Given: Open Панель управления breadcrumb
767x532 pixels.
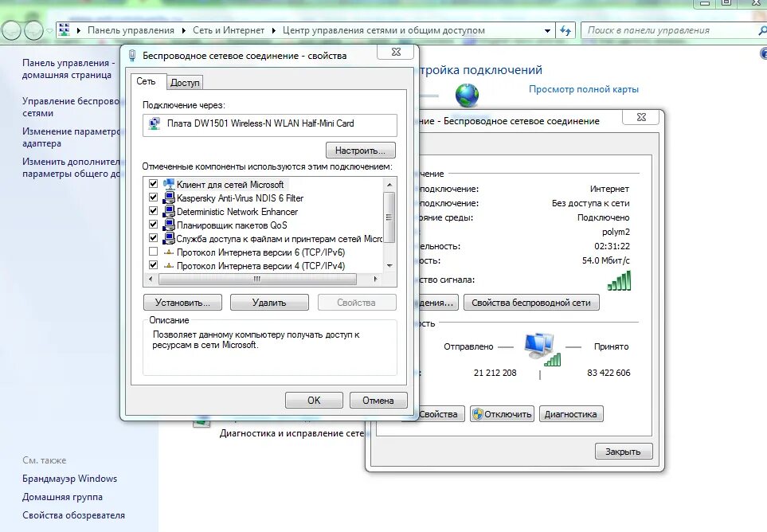Looking at the screenshot, I should tap(131, 30).
